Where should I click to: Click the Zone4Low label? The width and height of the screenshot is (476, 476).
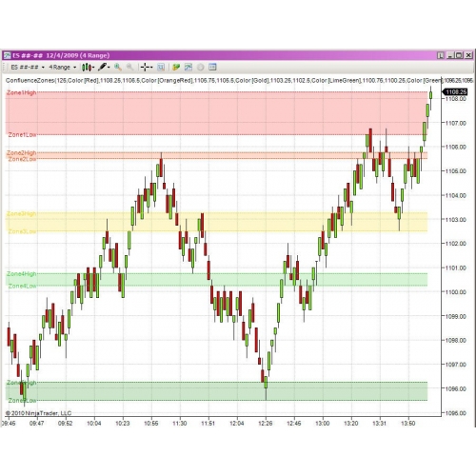22,287
